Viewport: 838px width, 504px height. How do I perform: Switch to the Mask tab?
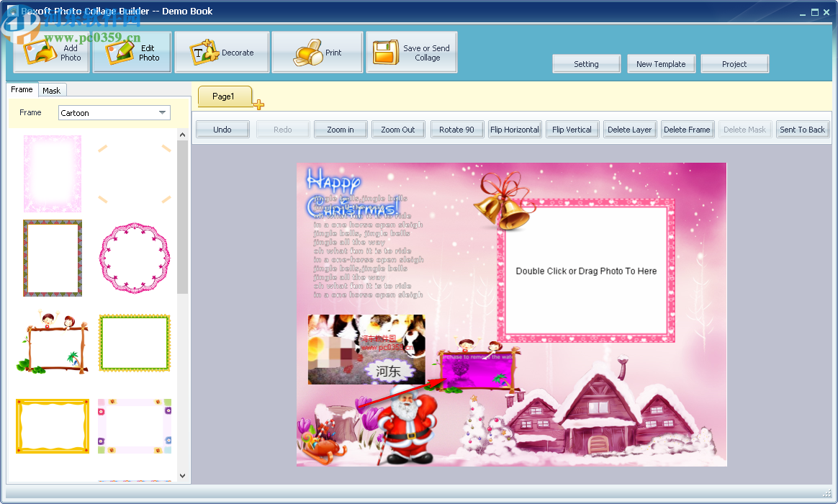pos(52,89)
